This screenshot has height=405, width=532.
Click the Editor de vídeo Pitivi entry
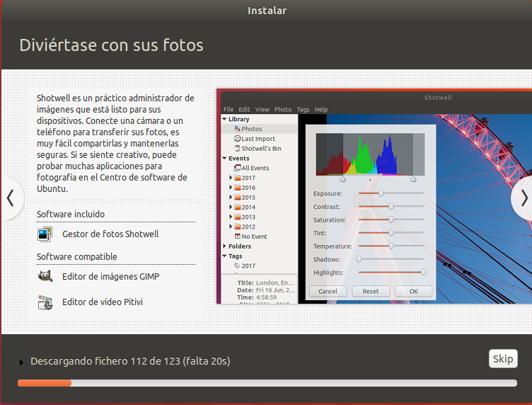(103, 302)
